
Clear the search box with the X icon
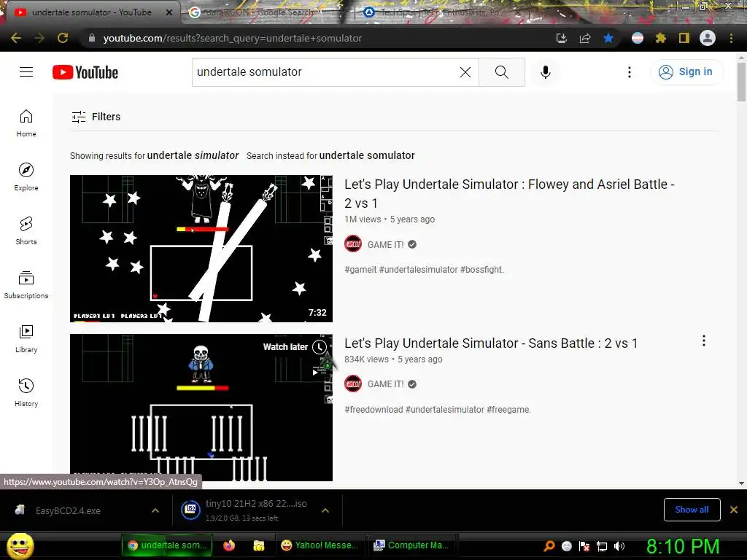coord(465,72)
